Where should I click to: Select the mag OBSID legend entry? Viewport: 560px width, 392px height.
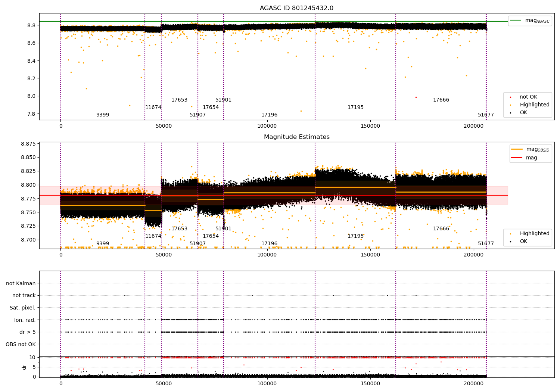click(531, 149)
